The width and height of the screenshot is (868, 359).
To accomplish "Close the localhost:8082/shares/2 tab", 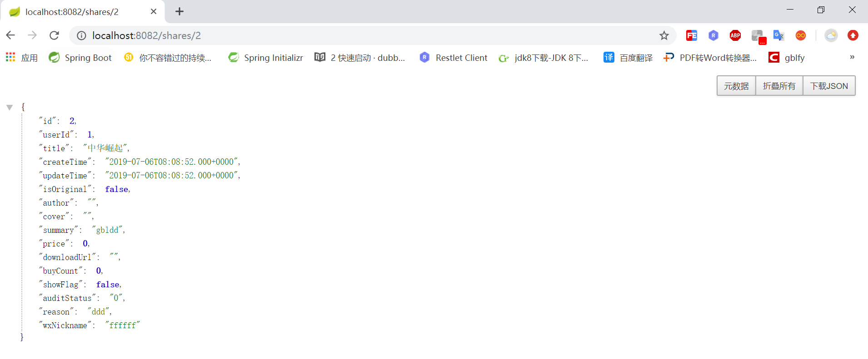I will coord(154,11).
